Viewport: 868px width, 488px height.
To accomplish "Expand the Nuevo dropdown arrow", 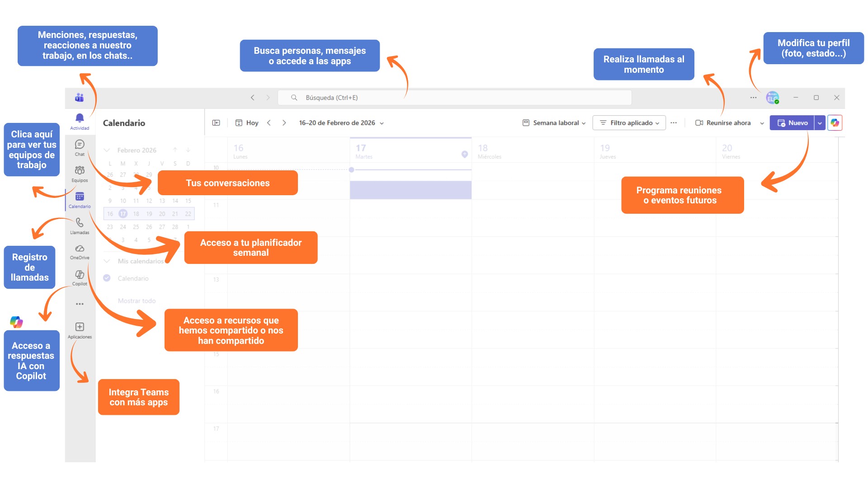I will (x=820, y=123).
